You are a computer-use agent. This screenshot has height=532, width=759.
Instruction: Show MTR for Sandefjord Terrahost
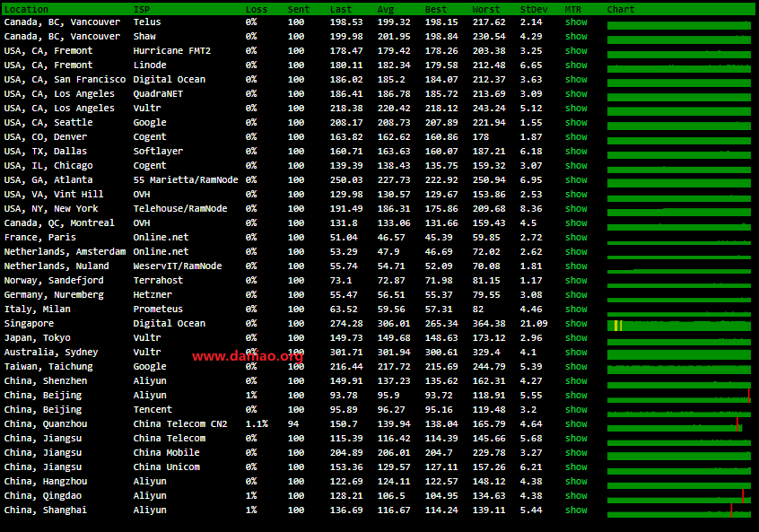click(x=576, y=281)
